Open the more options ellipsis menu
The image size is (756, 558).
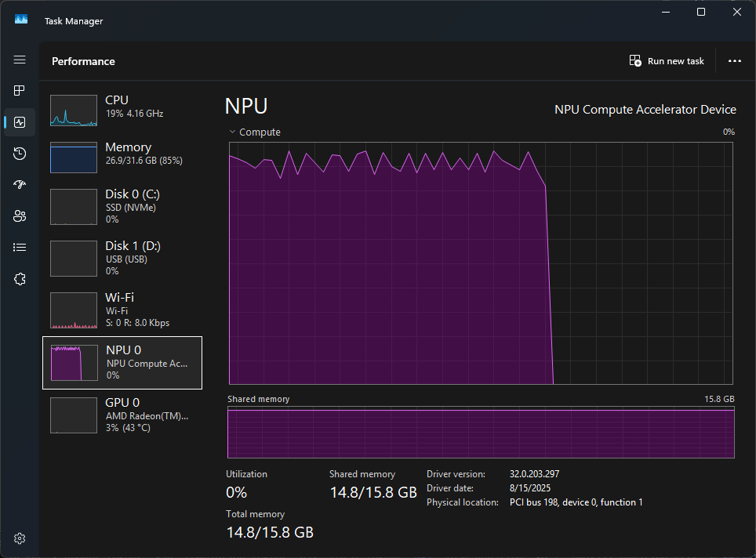[734, 60]
